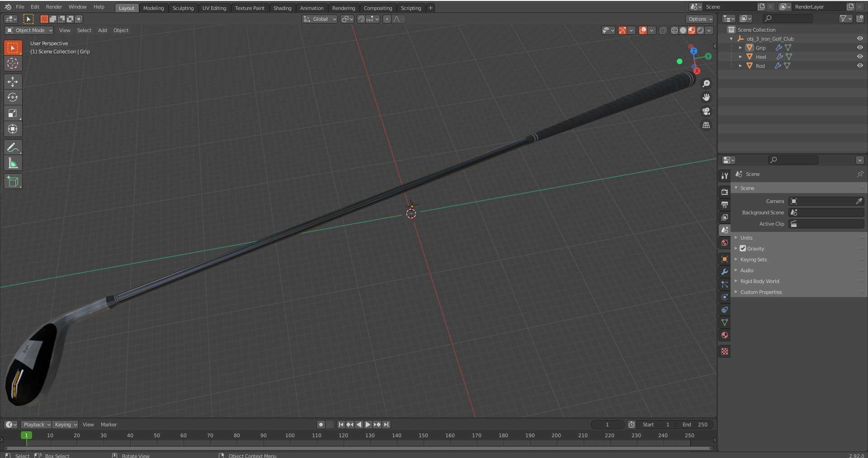
Task: Switch to the UV Editing workspace tab
Action: tap(214, 8)
